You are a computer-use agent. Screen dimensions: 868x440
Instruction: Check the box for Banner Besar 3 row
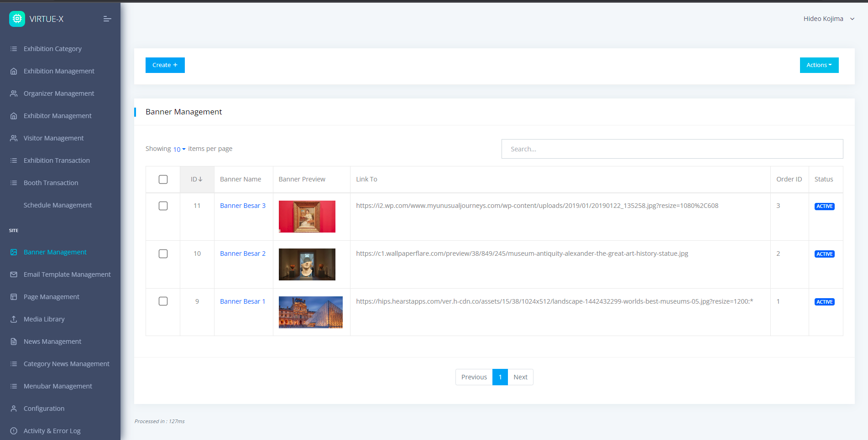pos(163,206)
